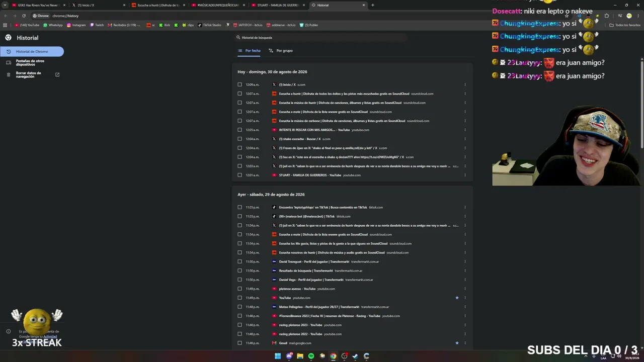Close the 'Historial' browser tab
Viewport: 644px width, 362px height.
[x=364, y=5]
